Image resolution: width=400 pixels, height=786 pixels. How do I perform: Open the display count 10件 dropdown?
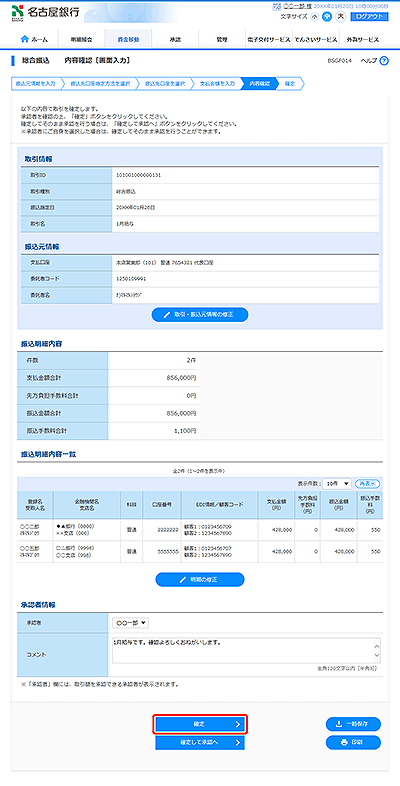(x=337, y=483)
